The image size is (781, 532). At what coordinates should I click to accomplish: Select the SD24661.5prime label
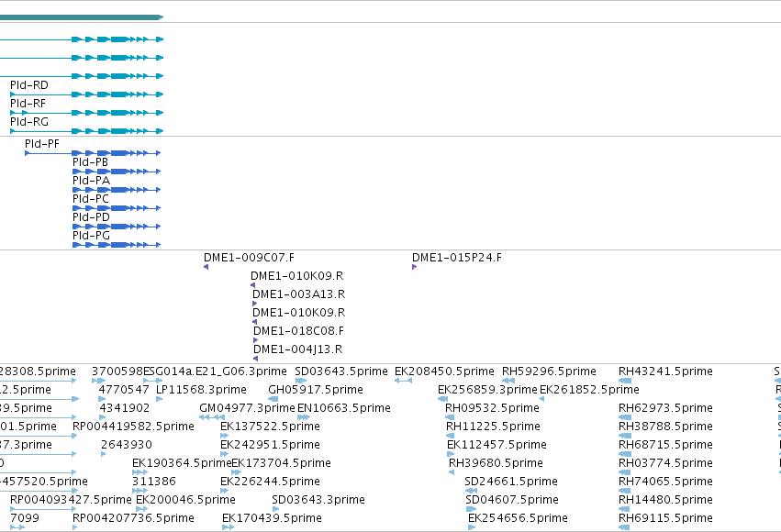pyautogui.click(x=511, y=482)
